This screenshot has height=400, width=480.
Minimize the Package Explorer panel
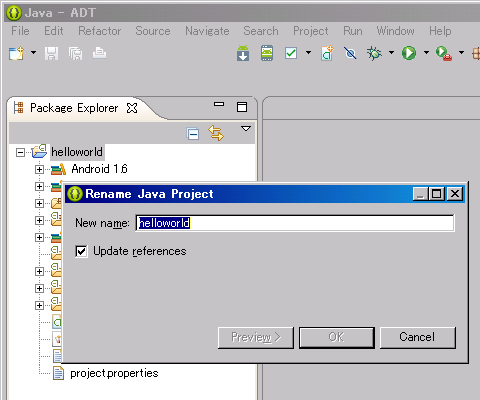[x=219, y=104]
